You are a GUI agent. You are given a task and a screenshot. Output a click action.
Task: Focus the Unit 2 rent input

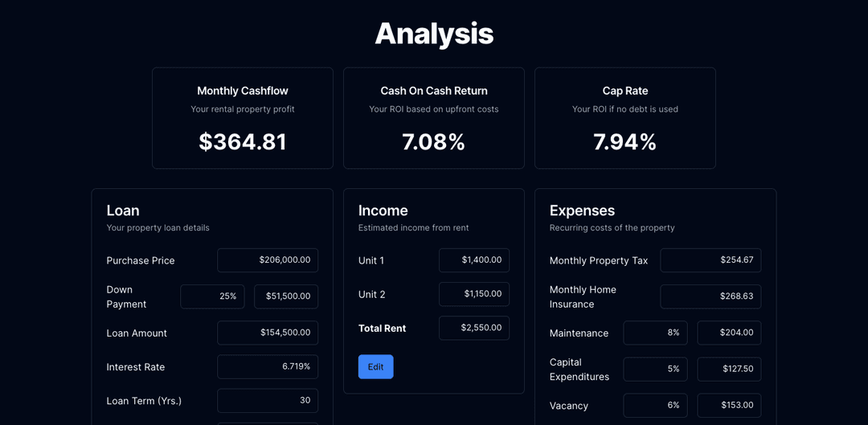coord(474,294)
